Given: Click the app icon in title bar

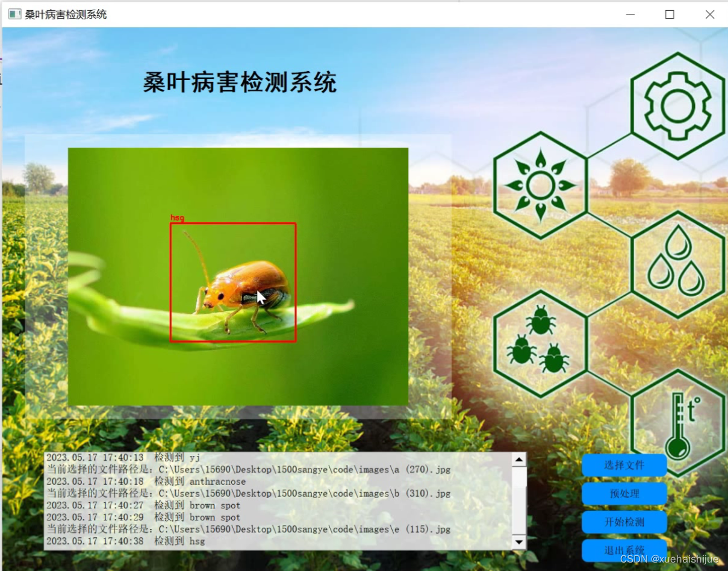Looking at the screenshot, I should [14, 14].
